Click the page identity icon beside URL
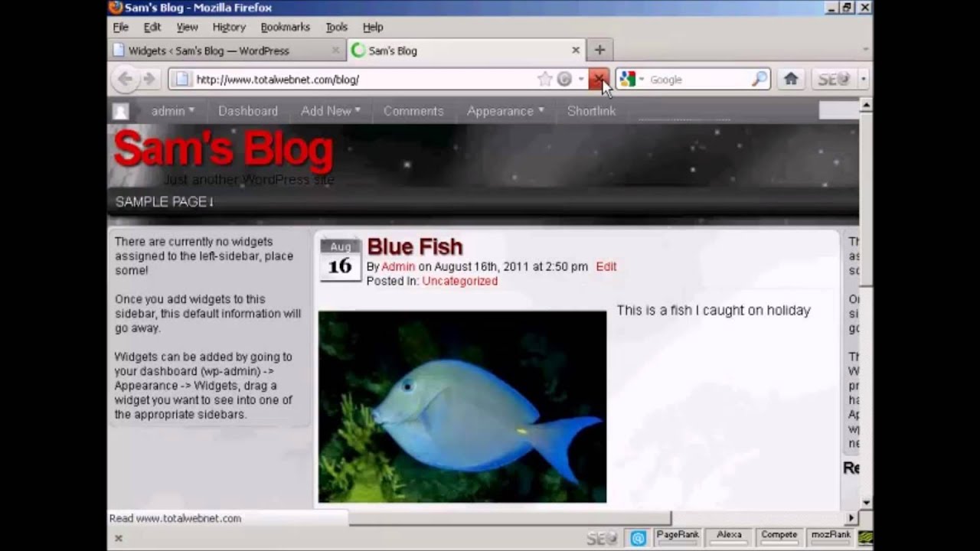This screenshot has width=980, height=551. coord(181,79)
